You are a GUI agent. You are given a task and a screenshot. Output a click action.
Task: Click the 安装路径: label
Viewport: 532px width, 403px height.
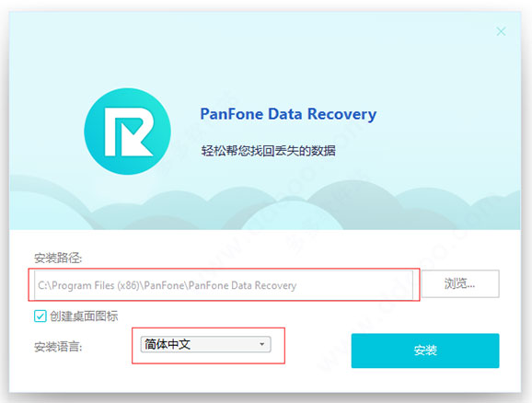[x=58, y=259]
